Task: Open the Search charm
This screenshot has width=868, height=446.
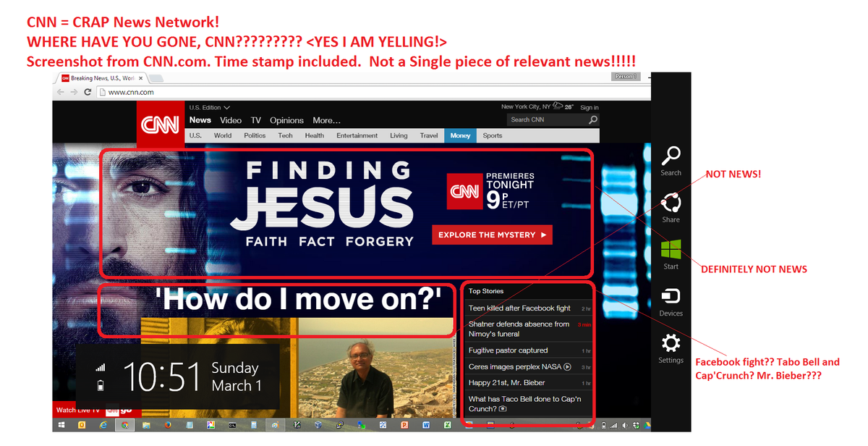Action: (x=671, y=161)
